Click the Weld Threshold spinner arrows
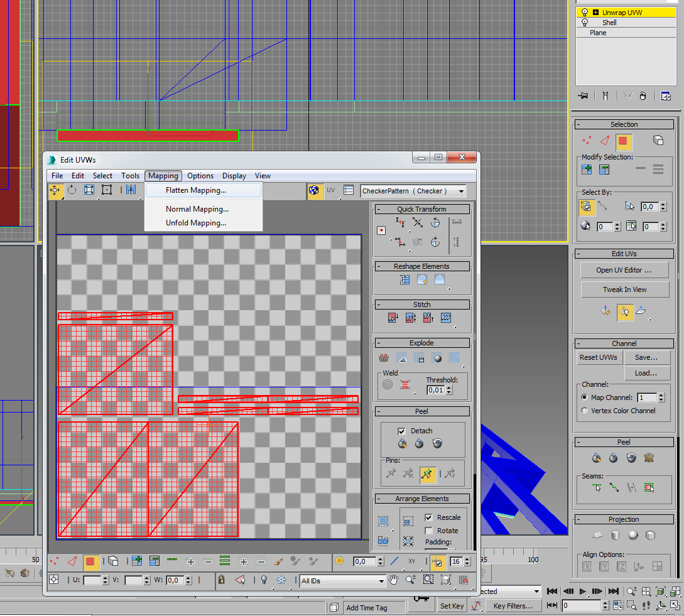This screenshot has width=684, height=616. [449, 390]
